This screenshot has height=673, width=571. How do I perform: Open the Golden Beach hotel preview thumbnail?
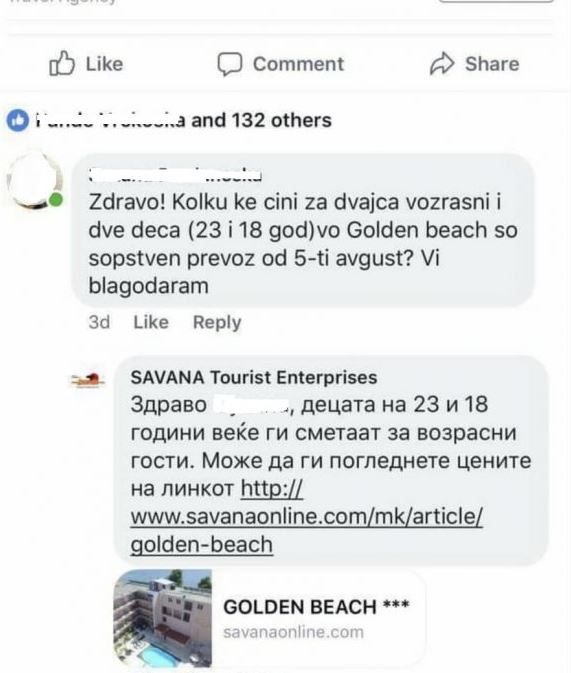click(x=162, y=618)
